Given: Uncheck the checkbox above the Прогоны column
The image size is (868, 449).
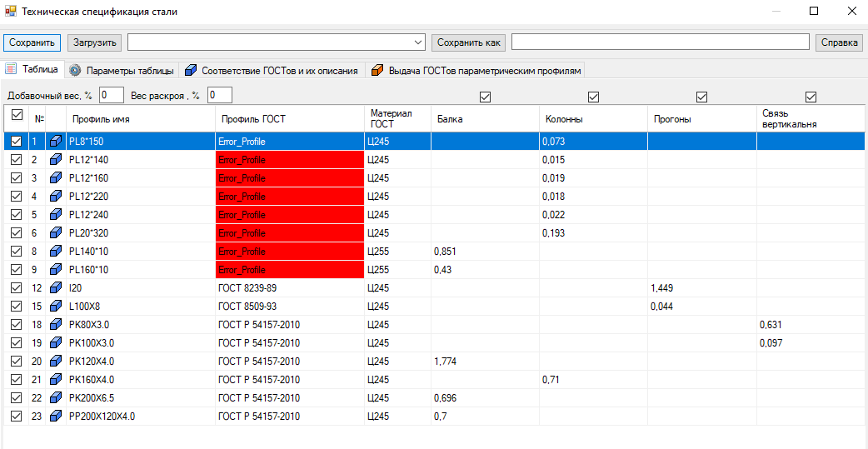Looking at the screenshot, I should pos(701,97).
